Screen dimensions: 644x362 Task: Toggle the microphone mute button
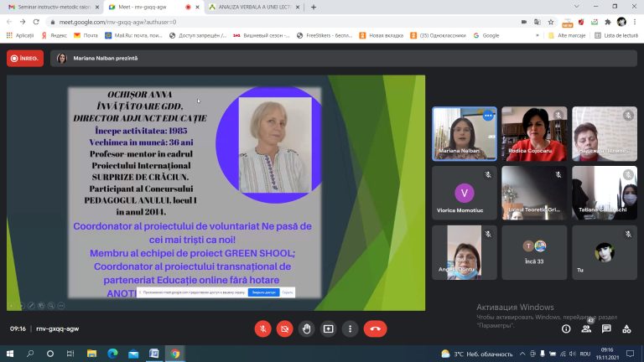(x=262, y=328)
